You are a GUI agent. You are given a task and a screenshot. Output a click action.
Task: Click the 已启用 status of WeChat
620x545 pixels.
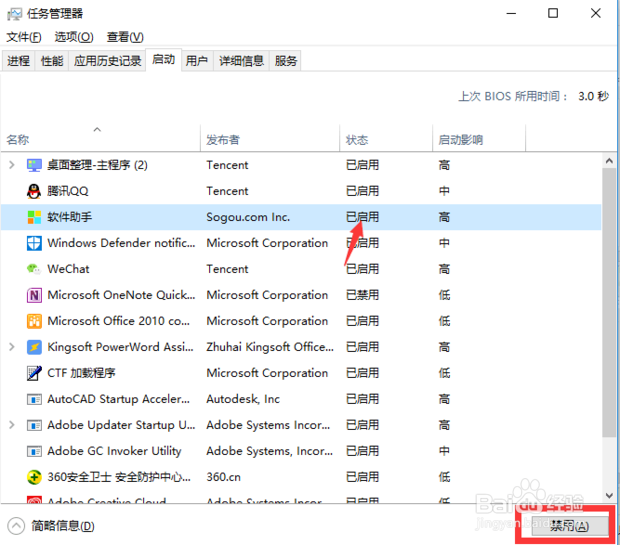pos(363,269)
